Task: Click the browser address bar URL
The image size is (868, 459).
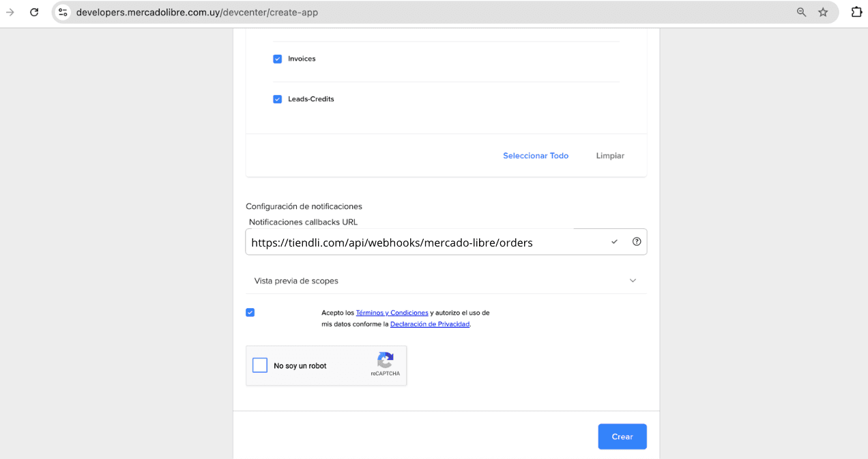Action: coord(197,12)
